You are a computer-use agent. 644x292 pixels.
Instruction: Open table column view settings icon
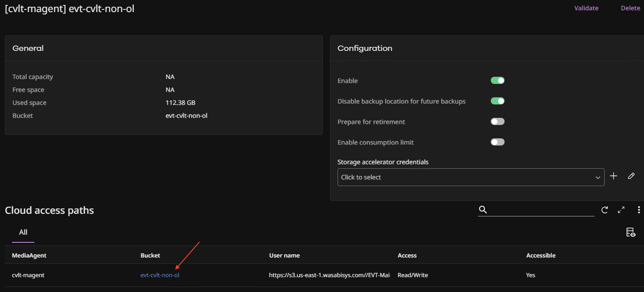631,232
